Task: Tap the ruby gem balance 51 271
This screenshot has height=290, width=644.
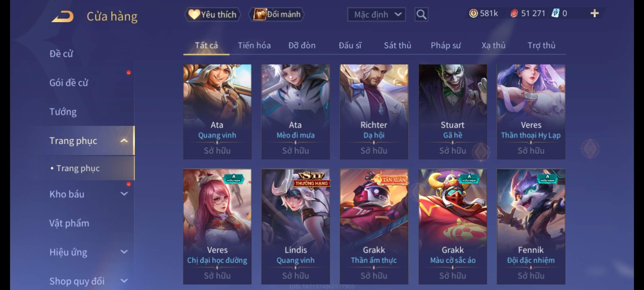Action: pyautogui.click(x=528, y=13)
